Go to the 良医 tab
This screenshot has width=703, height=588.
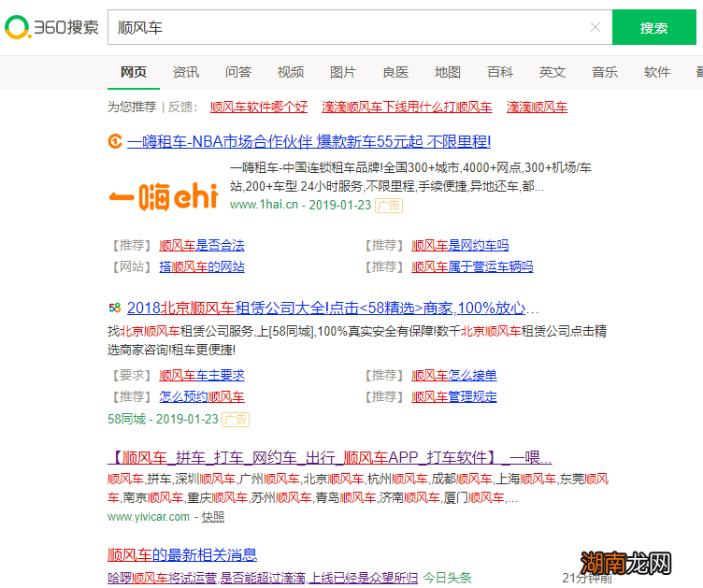(395, 72)
